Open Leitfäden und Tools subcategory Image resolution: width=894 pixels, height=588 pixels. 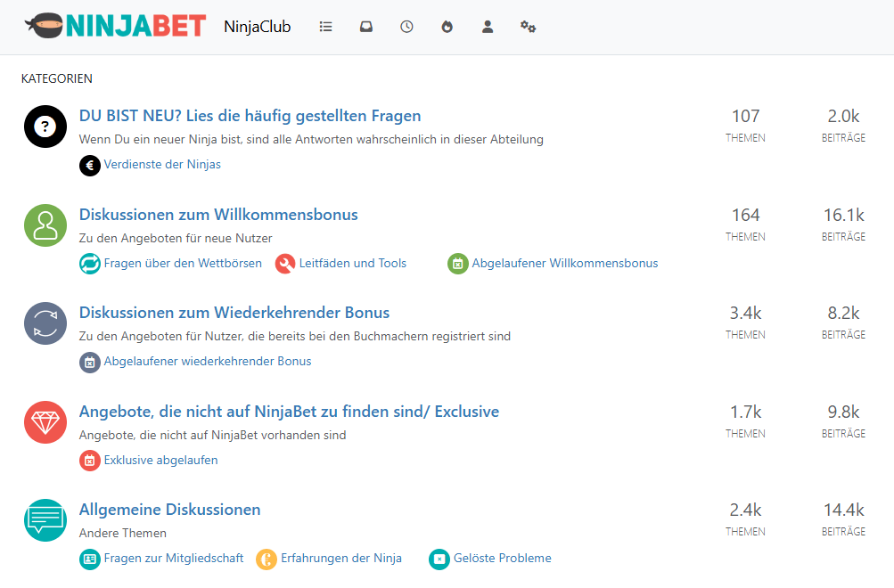click(x=352, y=263)
